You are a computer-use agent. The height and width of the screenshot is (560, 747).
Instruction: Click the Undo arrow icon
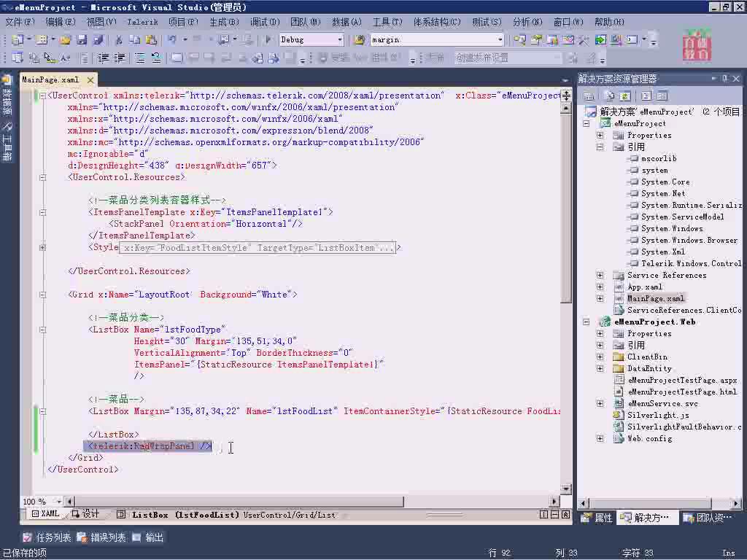tap(172, 40)
